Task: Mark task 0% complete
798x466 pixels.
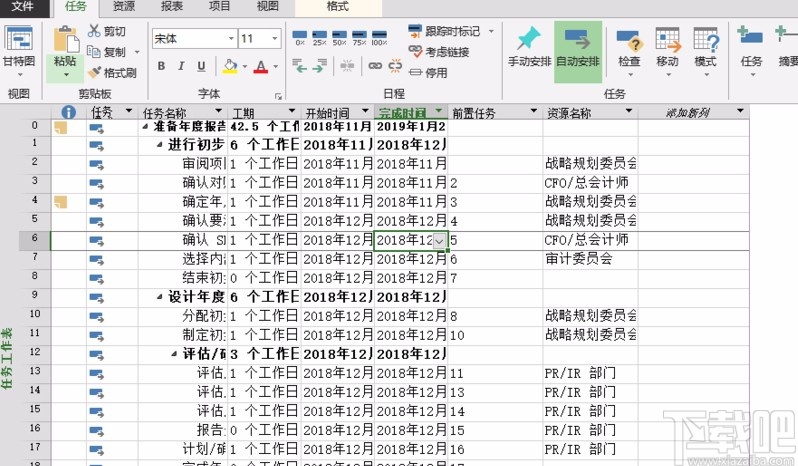Action: coord(300,38)
